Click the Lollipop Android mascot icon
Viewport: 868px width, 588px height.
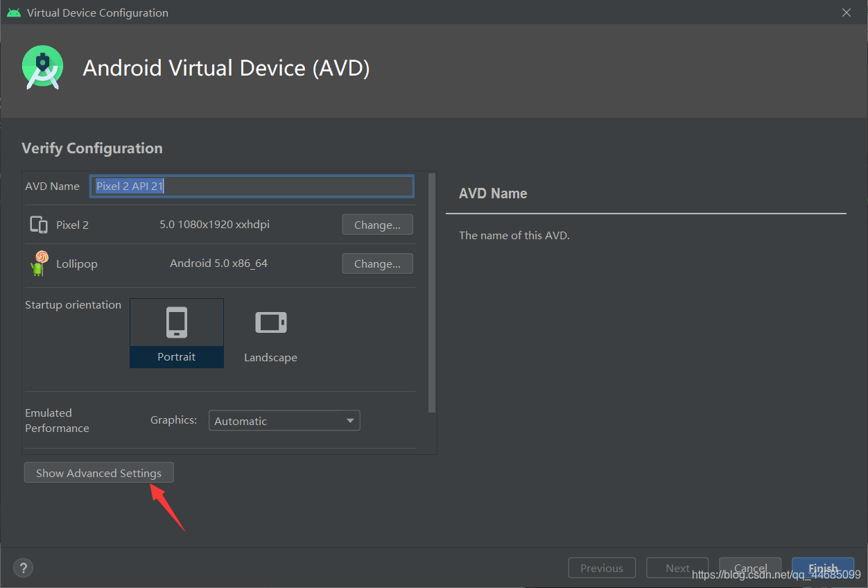pyautogui.click(x=39, y=263)
